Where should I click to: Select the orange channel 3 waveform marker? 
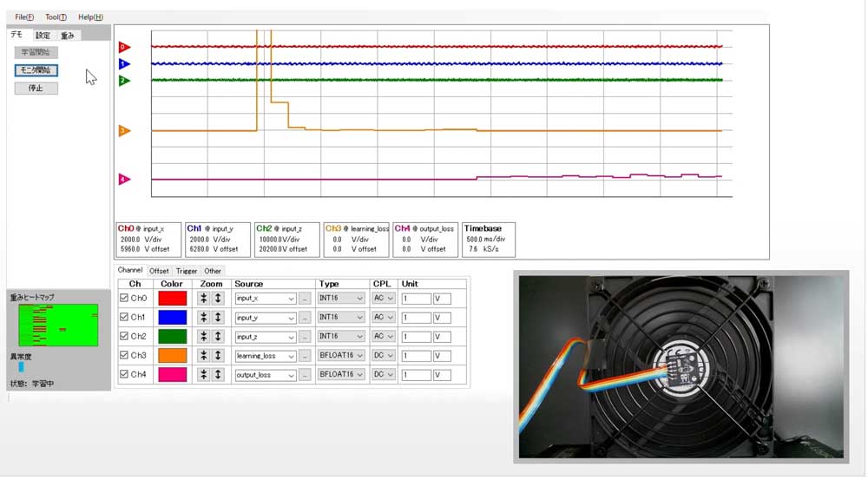coord(124,131)
